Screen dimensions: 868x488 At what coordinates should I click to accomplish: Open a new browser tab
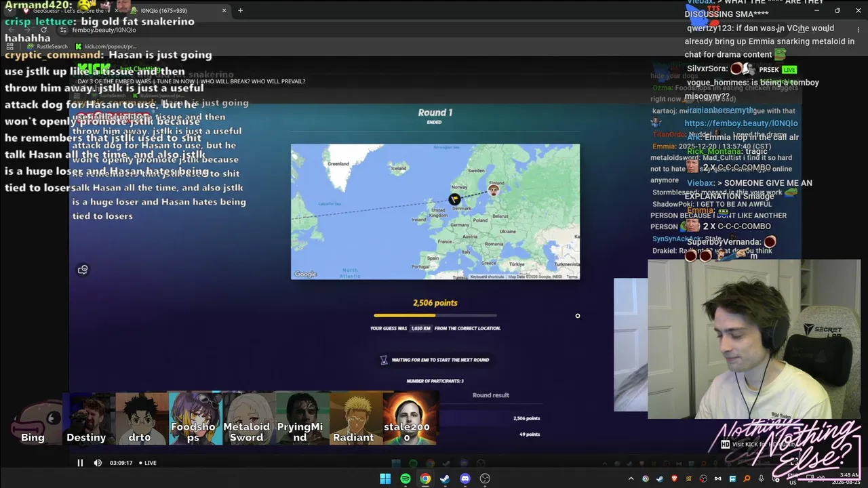point(240,11)
